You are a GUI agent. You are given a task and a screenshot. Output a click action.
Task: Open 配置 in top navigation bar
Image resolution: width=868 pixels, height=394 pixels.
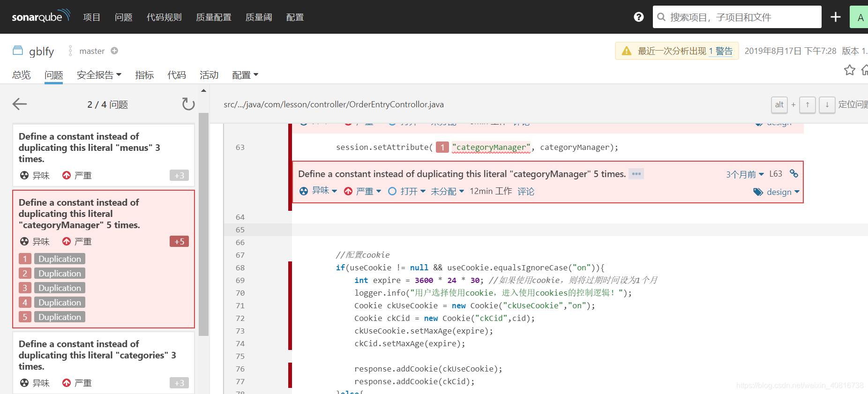click(x=295, y=17)
